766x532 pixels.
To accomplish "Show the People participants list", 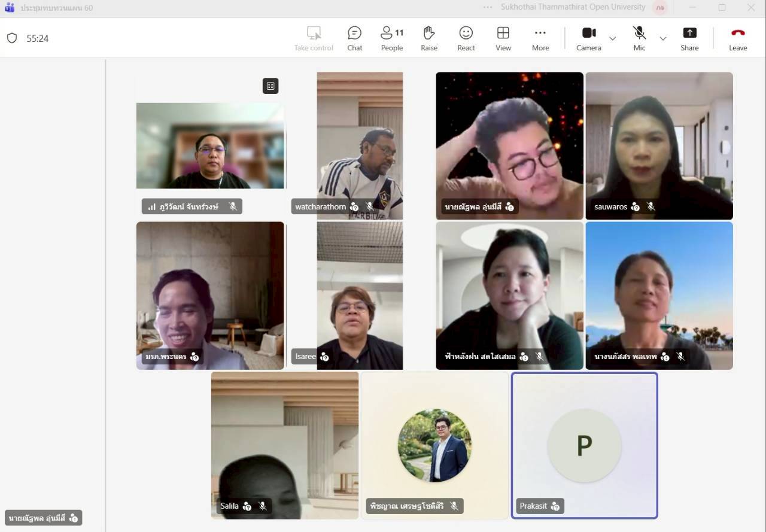I will (392, 38).
